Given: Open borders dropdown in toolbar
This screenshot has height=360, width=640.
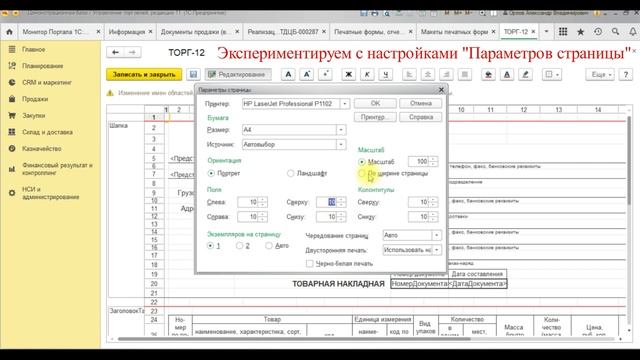Looking at the screenshot, I should (552, 74).
